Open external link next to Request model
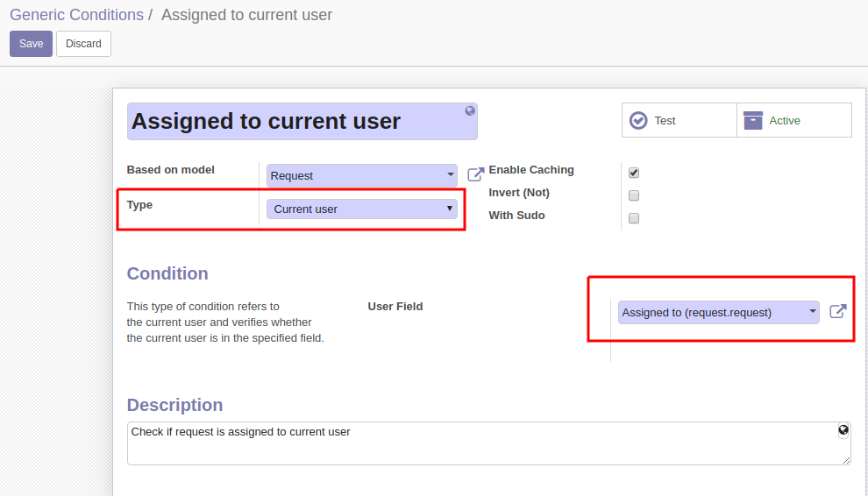Viewport: 868px width, 496px height. pos(475,175)
